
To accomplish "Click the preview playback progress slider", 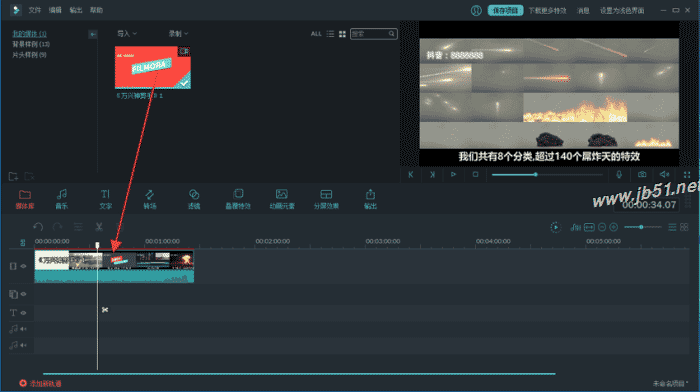I will point(547,175).
